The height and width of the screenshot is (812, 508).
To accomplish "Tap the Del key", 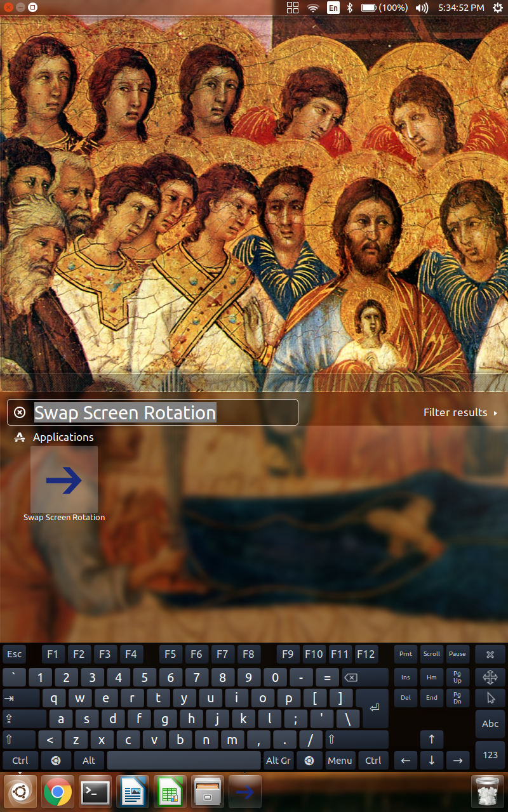I will 406,698.
